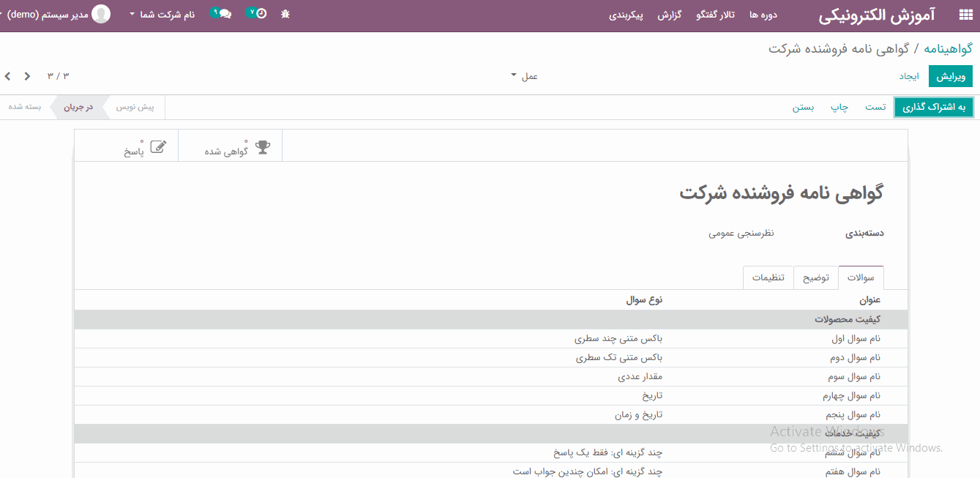The image size is (980, 478).
Task: Switch to the توضیح tab
Action: (x=816, y=278)
